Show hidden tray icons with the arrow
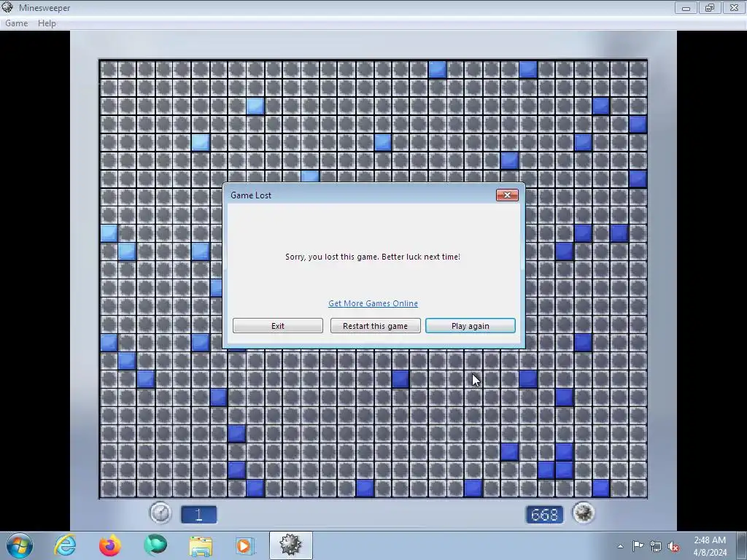The image size is (747, 560). (x=620, y=546)
